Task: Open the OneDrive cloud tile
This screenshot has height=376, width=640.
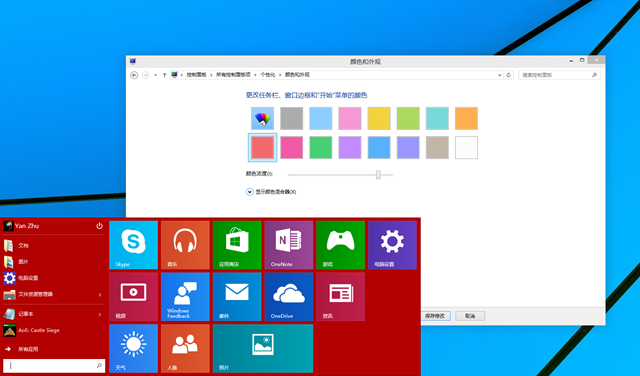Action: (x=289, y=297)
